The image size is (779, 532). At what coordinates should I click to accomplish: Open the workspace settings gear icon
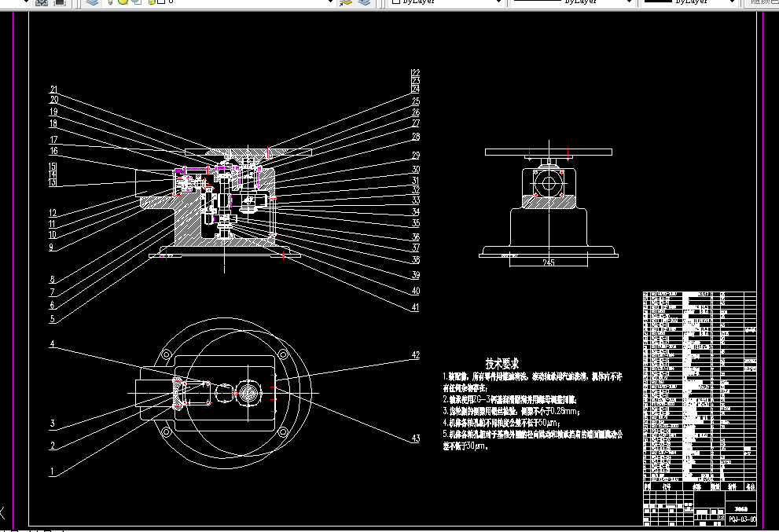point(42,2)
